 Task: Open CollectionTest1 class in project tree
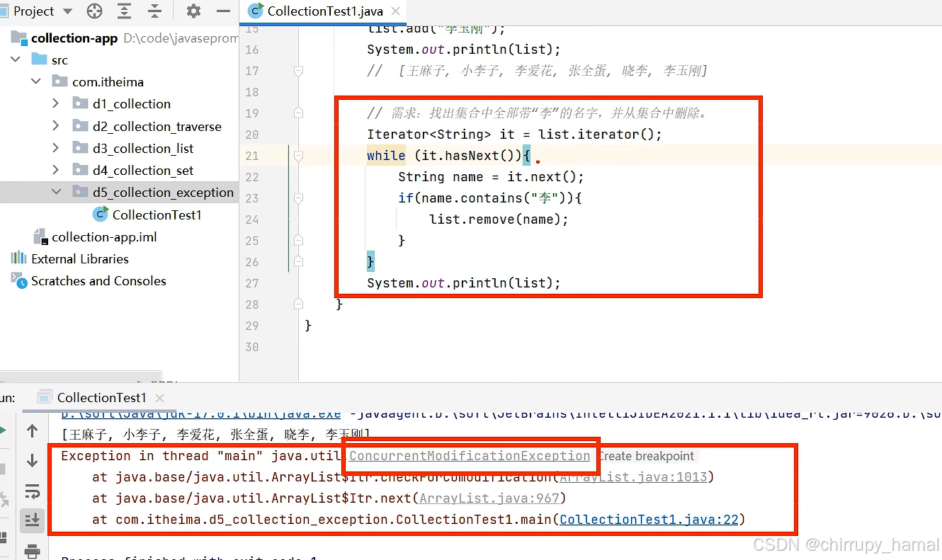(x=157, y=215)
